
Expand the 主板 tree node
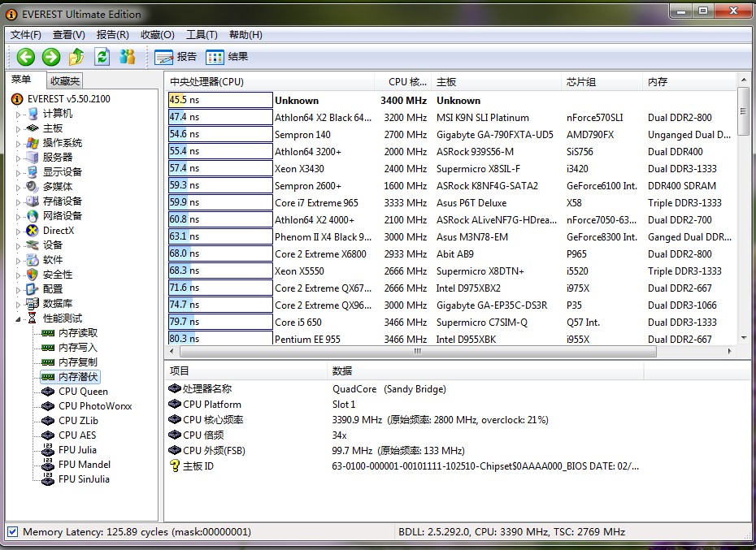click(19, 129)
